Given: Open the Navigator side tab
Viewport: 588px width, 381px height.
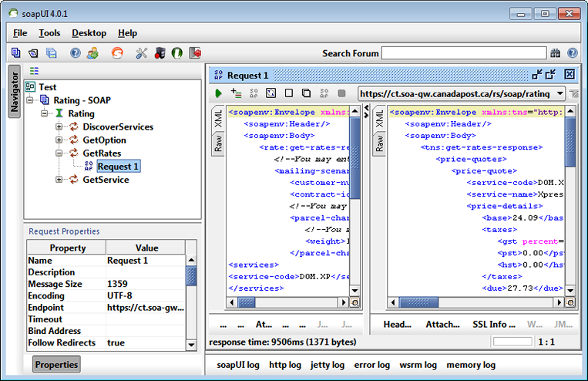Looking at the screenshot, I should click(x=14, y=92).
